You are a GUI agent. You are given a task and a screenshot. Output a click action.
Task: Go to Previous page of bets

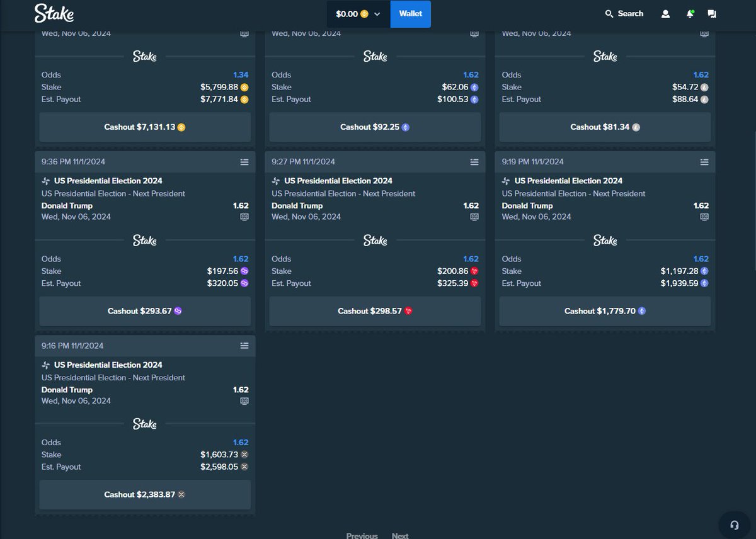362,536
